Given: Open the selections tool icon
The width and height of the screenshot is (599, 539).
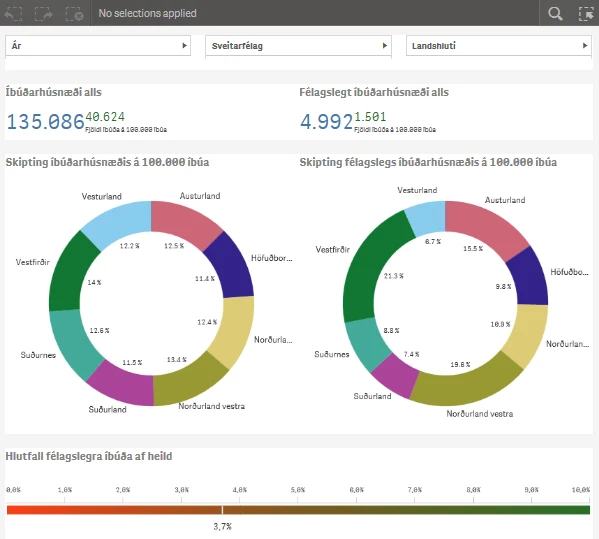Looking at the screenshot, I should pos(586,13).
